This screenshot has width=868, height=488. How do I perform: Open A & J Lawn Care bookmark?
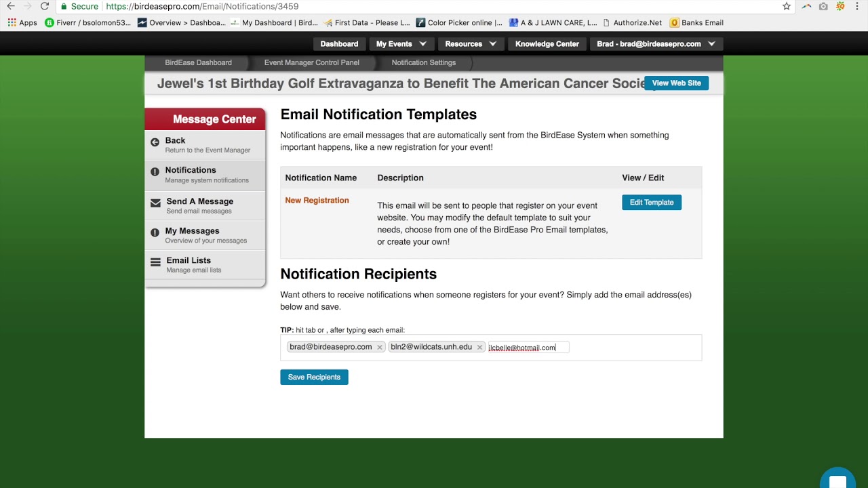pos(553,22)
